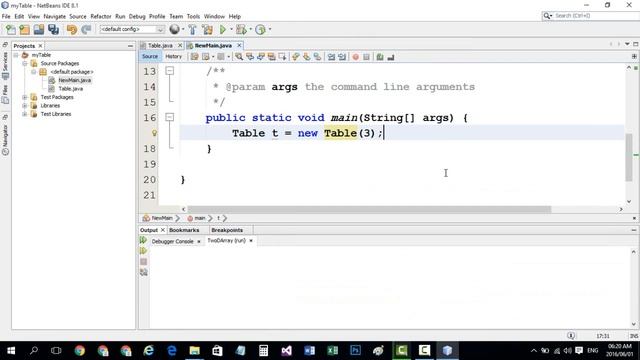Click the Start Macro Recording red icon
640x360 pixels.
pos(356,57)
